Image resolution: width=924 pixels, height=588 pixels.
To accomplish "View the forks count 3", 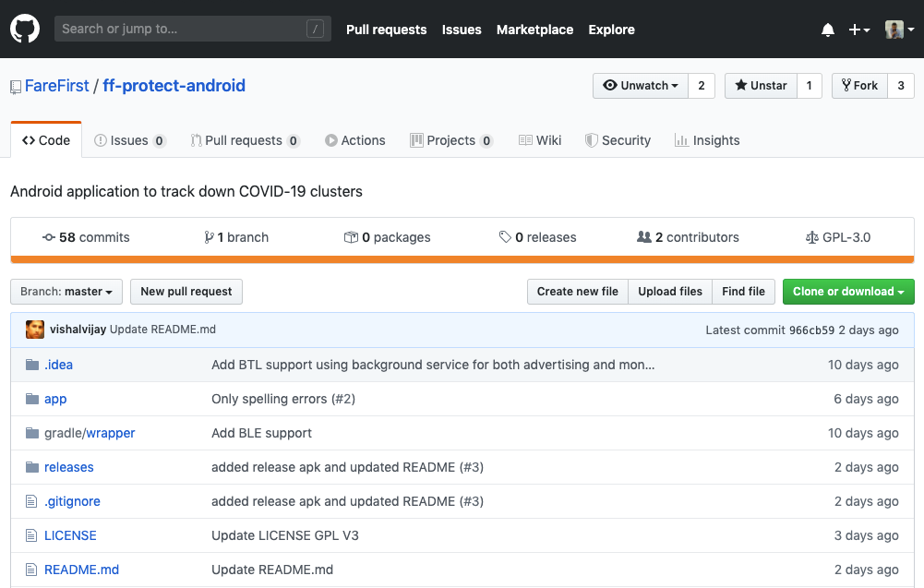I will pos(900,86).
